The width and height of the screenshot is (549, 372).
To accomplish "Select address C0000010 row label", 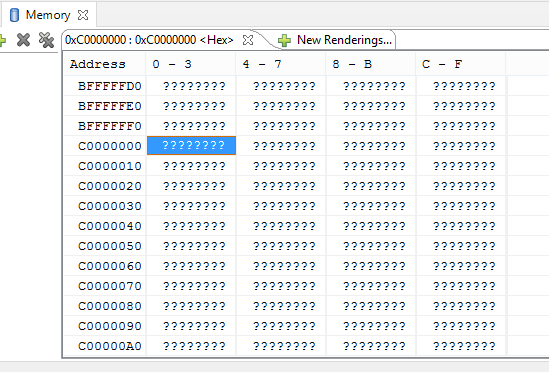I will 110,166.
